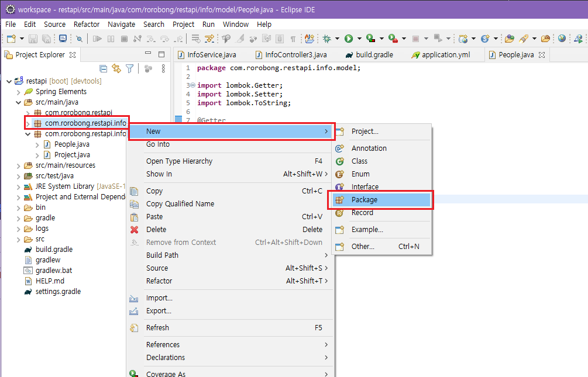Image resolution: width=588 pixels, height=377 pixels.
Task: Select Copy Qualified Name in context menu
Action: (x=229, y=204)
